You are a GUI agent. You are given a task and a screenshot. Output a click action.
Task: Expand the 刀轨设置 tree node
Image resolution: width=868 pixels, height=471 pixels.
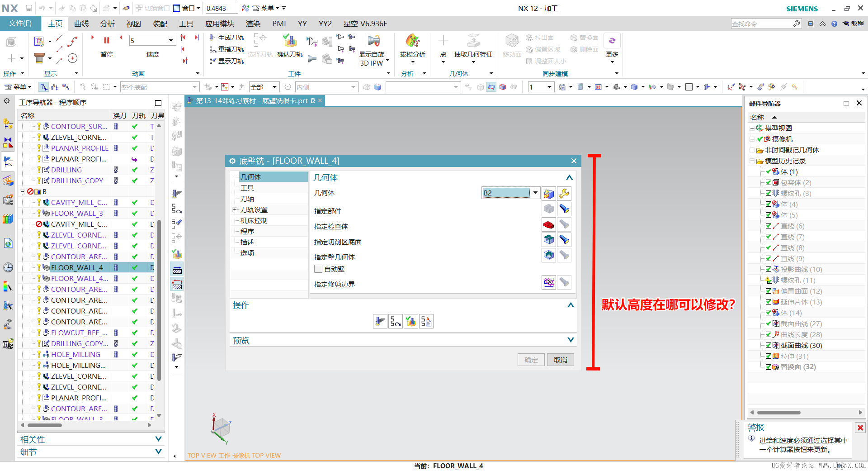235,209
